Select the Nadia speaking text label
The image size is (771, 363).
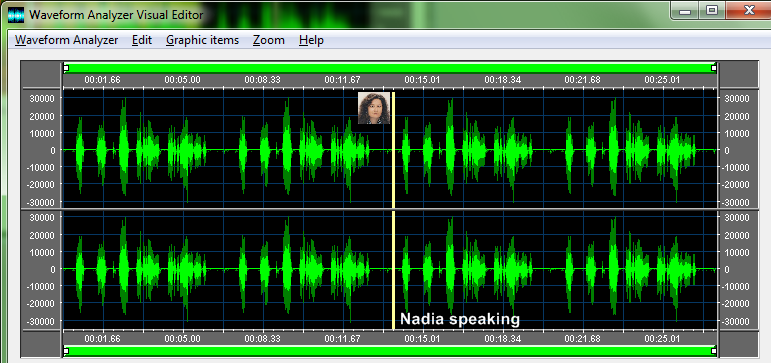pos(460,319)
